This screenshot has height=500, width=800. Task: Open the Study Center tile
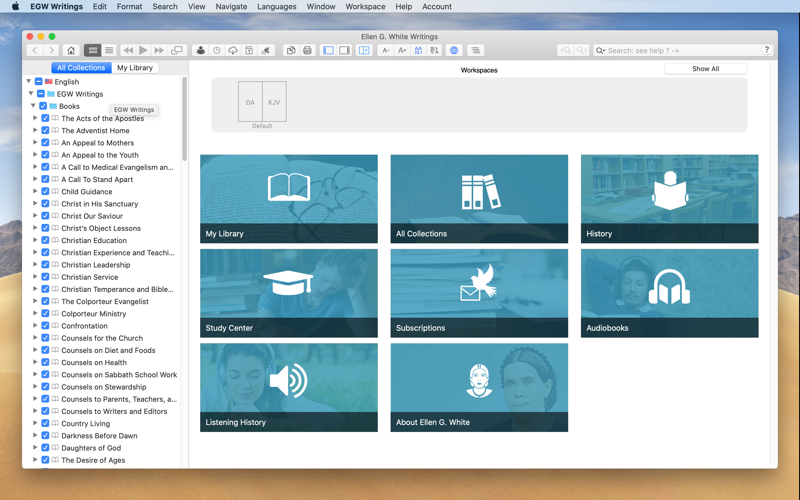pyautogui.click(x=289, y=293)
